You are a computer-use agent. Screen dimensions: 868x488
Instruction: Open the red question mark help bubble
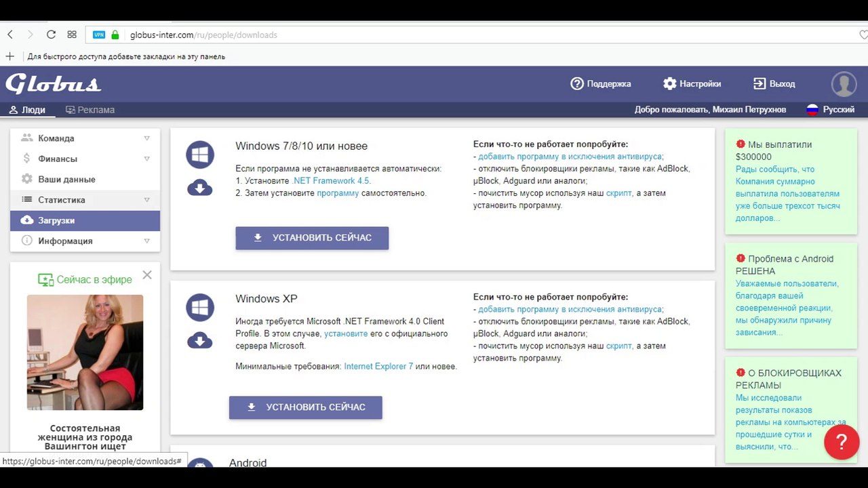coord(842,442)
